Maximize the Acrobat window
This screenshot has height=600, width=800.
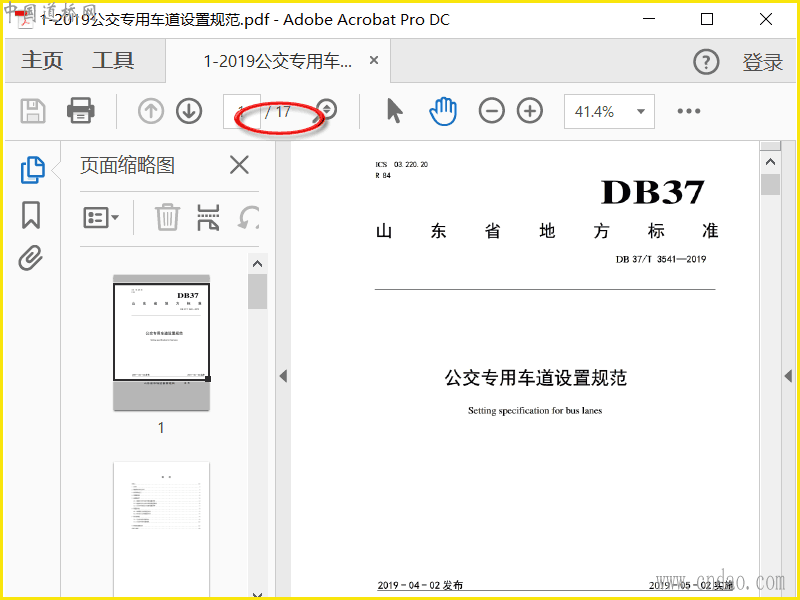(707, 19)
